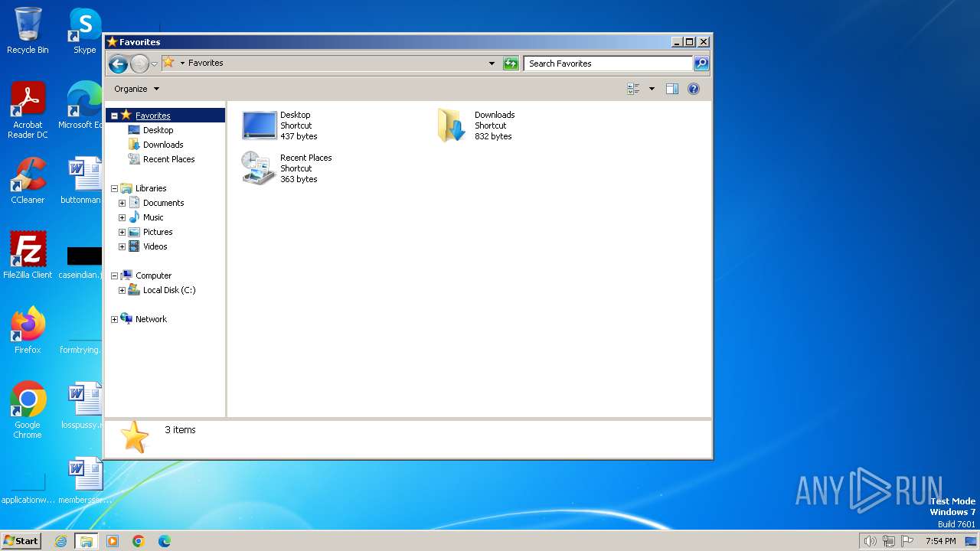Expand the Network tree node
The image size is (980, 551).
click(x=114, y=319)
